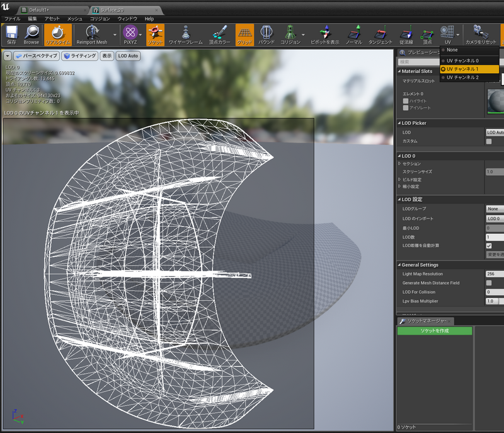Click LOD For Collision value field

point(495,292)
